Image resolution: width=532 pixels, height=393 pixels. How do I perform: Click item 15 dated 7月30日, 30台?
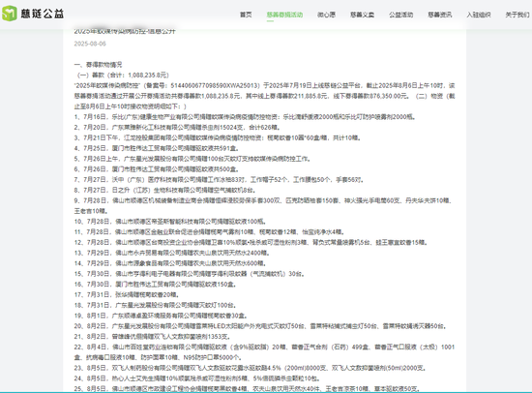pos(190,274)
